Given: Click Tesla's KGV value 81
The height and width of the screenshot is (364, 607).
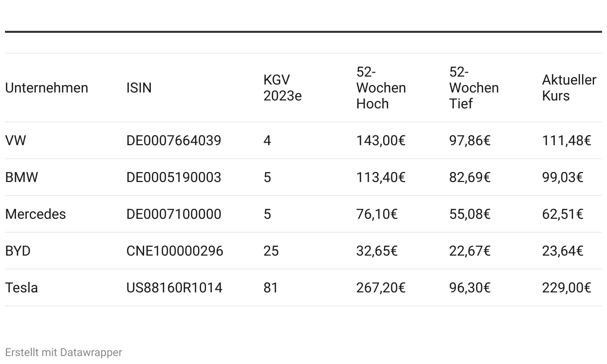Looking at the screenshot, I should tap(271, 288).
